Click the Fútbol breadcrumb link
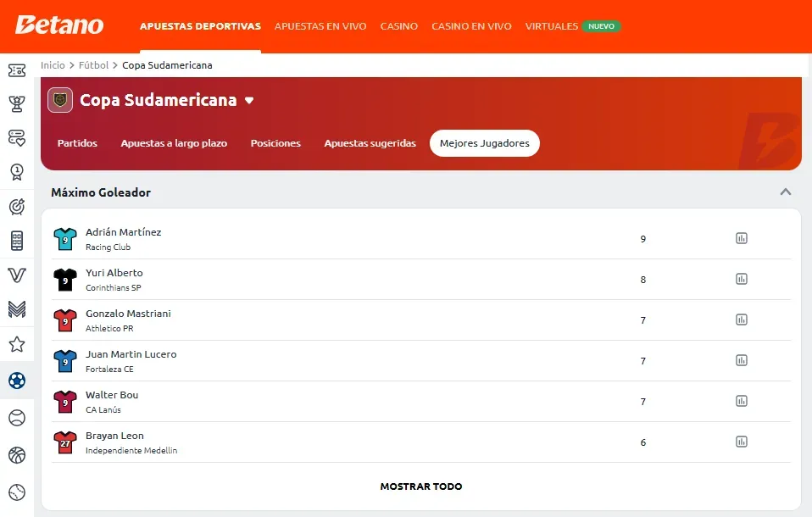812x517 pixels. pos(94,65)
